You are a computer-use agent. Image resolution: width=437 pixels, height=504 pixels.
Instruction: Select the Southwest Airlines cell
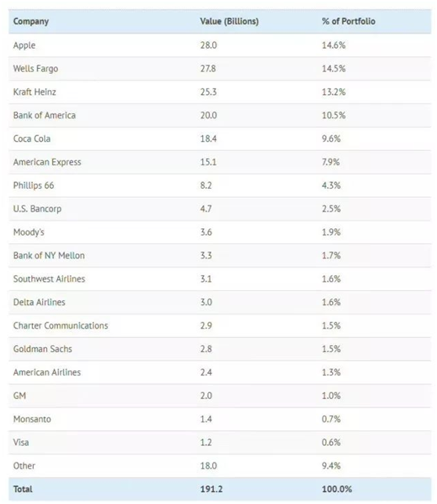coord(49,279)
